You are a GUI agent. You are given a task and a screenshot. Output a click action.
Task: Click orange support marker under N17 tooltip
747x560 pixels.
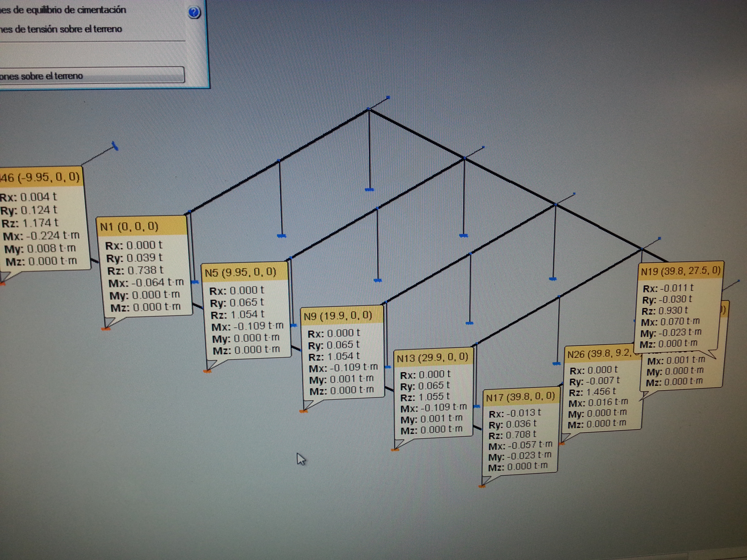click(x=482, y=486)
